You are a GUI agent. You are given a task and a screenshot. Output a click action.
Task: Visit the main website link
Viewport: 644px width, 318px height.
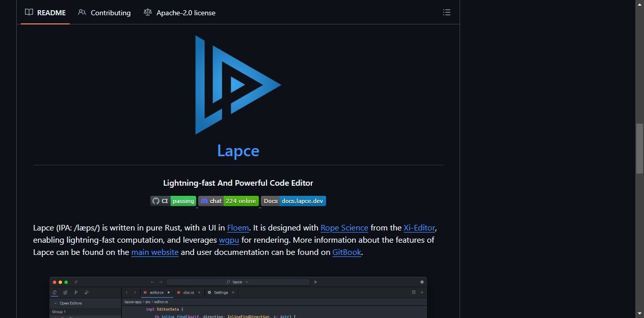click(x=155, y=252)
